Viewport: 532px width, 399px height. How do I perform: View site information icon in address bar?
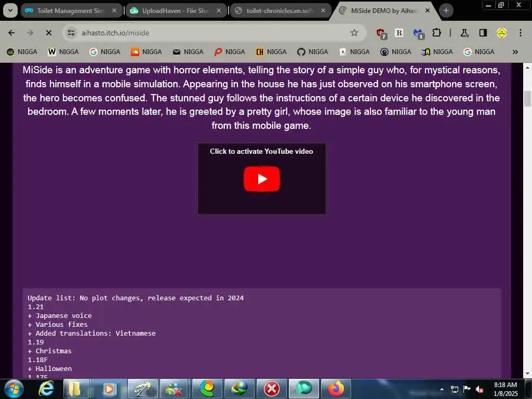tap(71, 33)
